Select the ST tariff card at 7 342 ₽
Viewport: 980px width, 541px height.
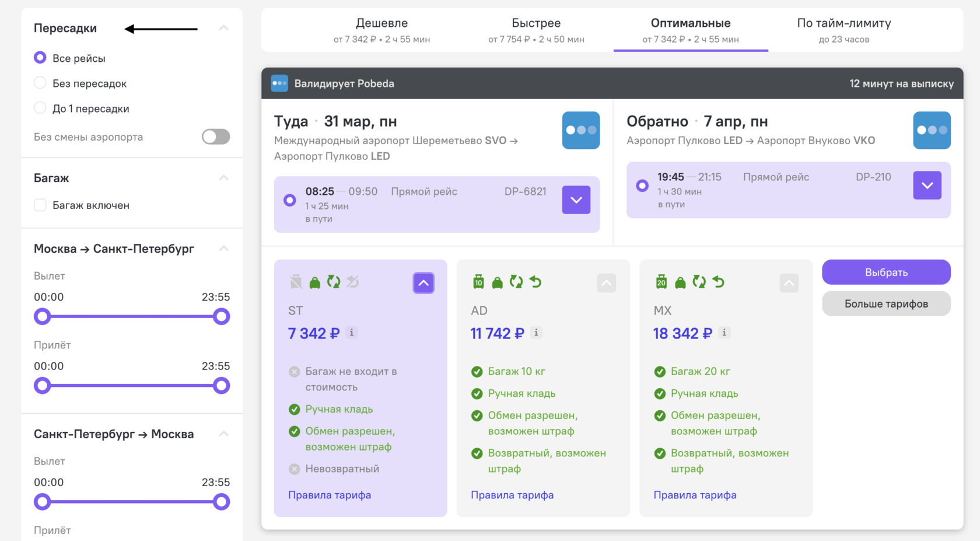click(x=360, y=388)
